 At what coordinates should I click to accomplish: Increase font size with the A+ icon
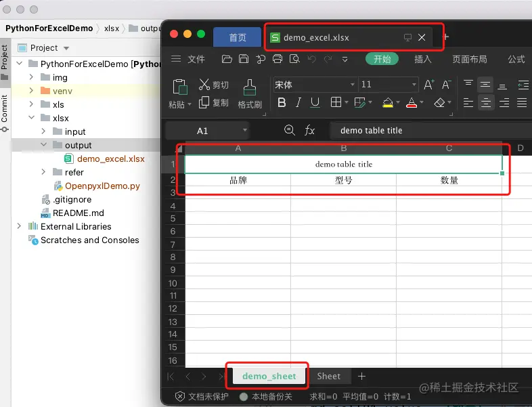[429, 85]
